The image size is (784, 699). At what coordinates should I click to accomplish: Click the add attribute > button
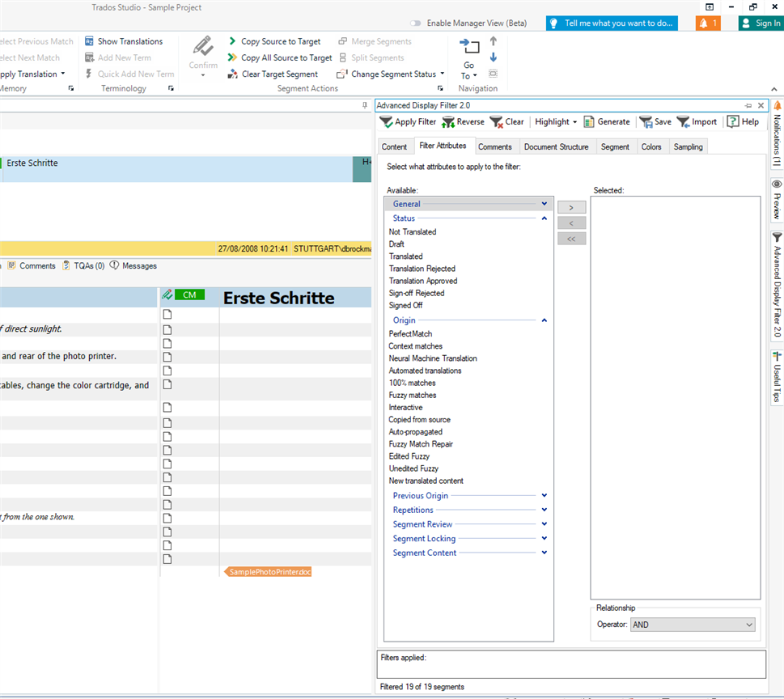[571, 207]
